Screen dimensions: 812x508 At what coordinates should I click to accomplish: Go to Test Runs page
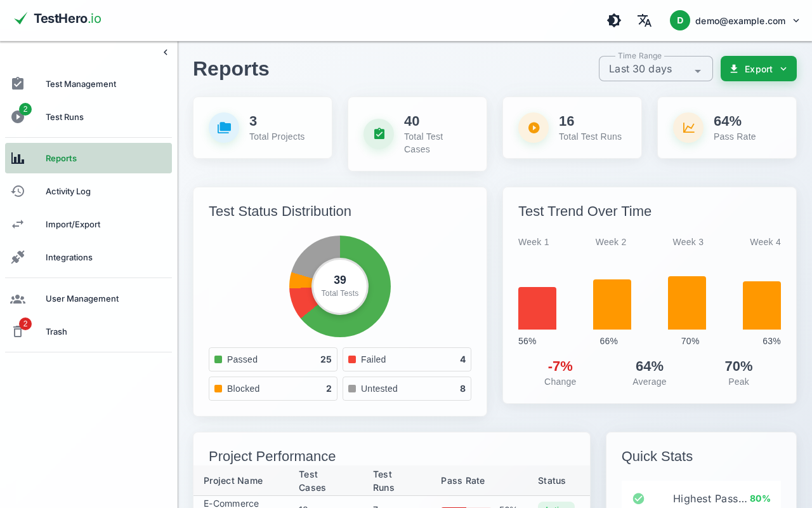click(88, 117)
